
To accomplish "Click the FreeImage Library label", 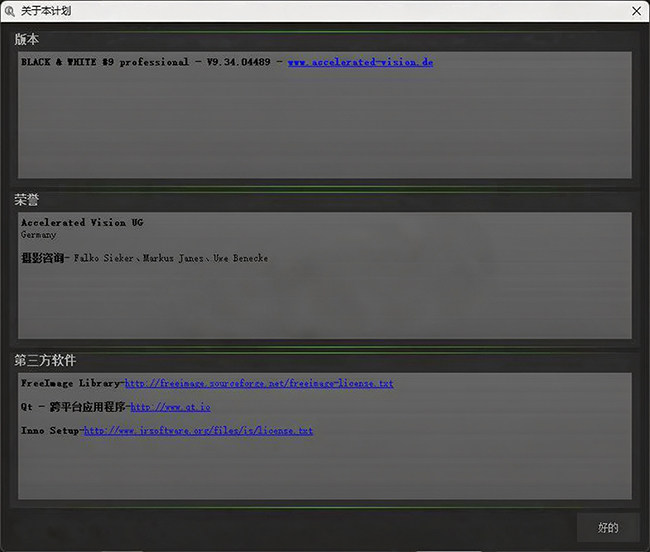I will [70, 383].
